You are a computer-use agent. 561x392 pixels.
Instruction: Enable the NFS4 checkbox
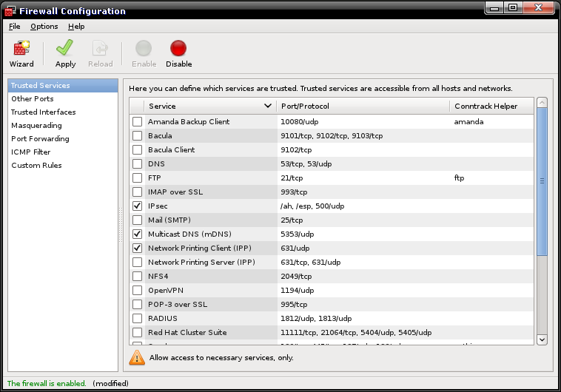(x=138, y=276)
